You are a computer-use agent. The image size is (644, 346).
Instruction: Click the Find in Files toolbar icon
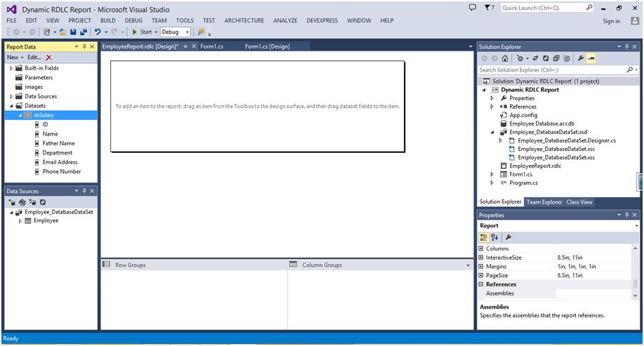201,32
